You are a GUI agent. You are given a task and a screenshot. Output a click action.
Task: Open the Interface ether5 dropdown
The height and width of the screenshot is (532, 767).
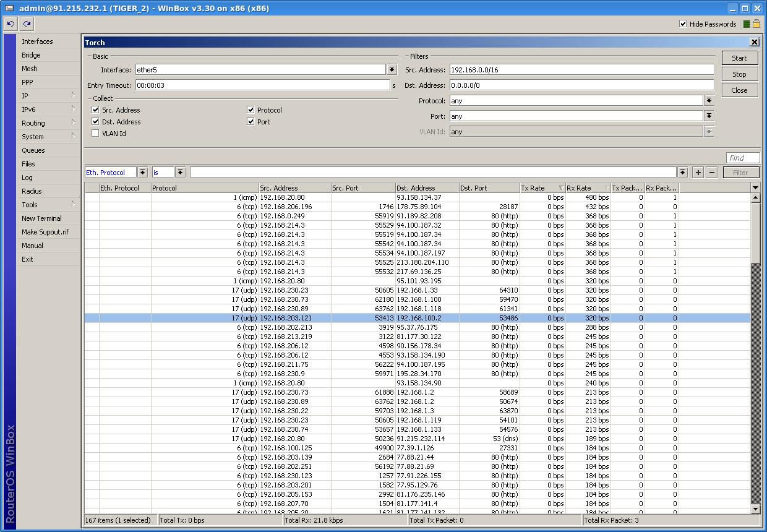click(x=392, y=70)
